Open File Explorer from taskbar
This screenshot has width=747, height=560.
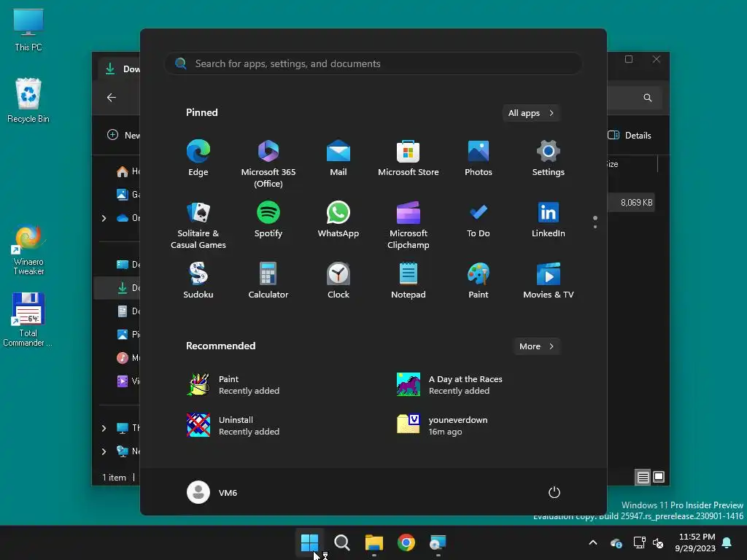coord(374,542)
